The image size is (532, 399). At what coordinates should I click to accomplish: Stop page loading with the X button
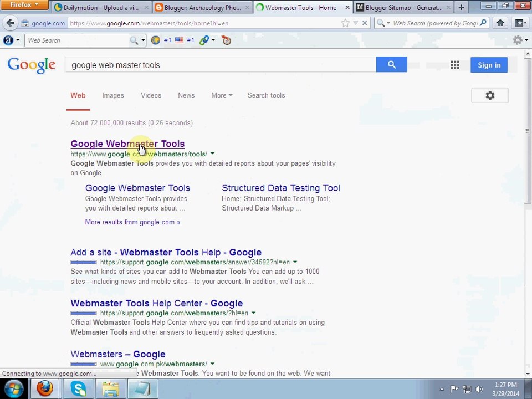tap(365, 23)
